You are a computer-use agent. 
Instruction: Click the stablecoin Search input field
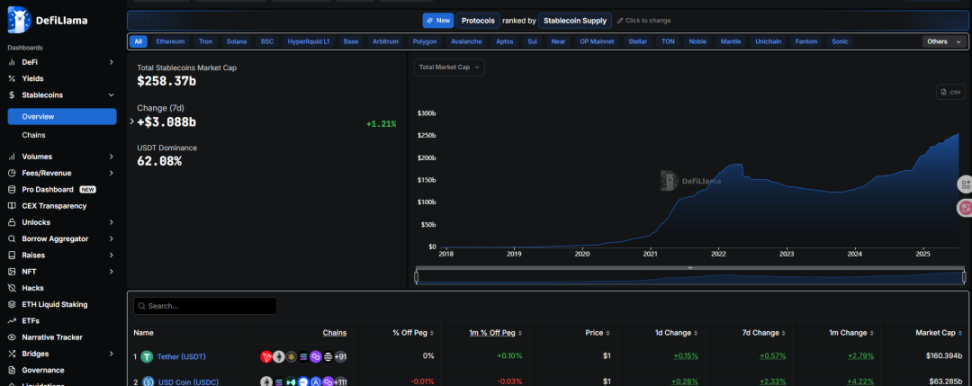205,306
